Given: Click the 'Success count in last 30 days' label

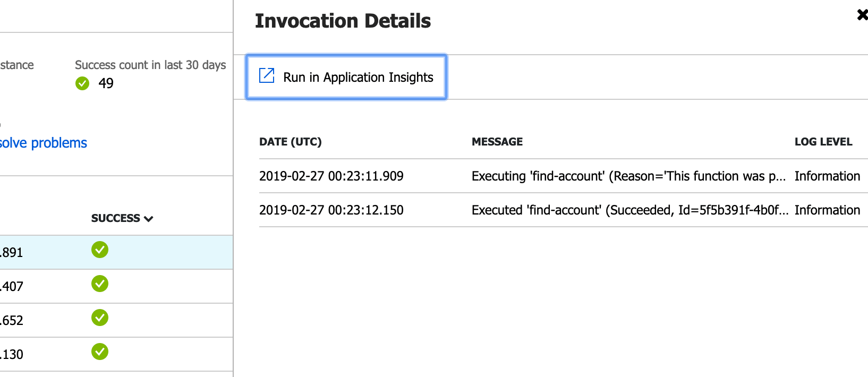Looking at the screenshot, I should 150,65.
